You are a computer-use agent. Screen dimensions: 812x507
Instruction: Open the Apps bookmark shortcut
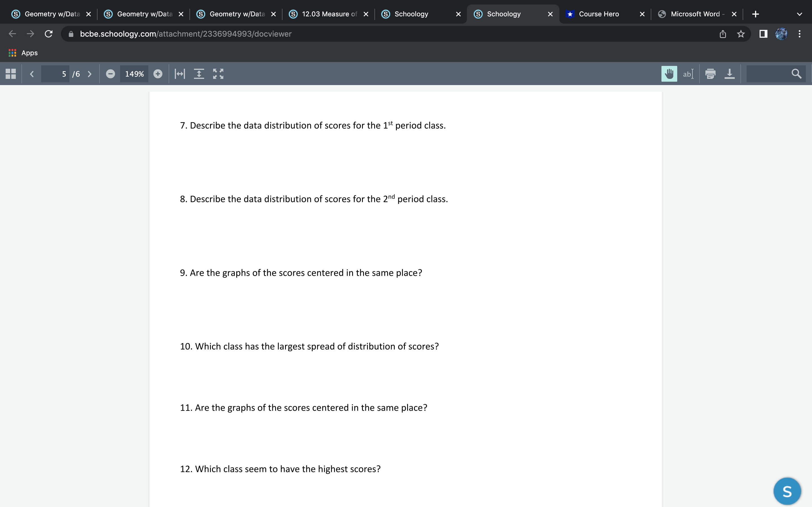point(23,53)
